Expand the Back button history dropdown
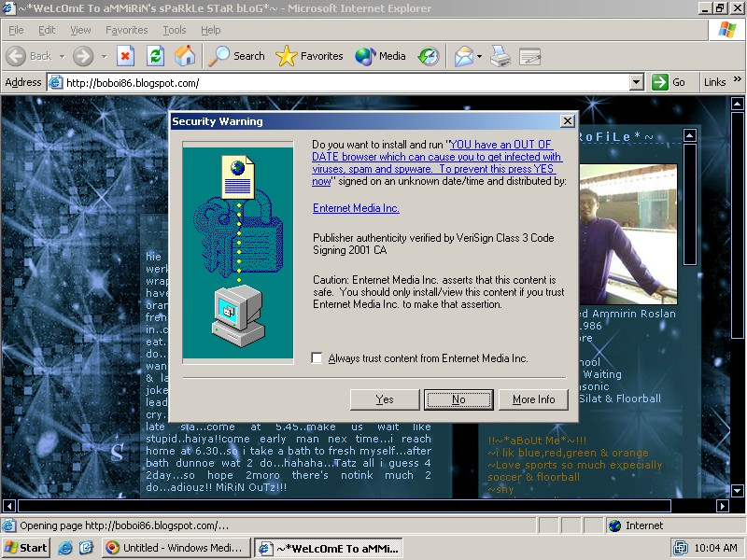 [x=62, y=56]
